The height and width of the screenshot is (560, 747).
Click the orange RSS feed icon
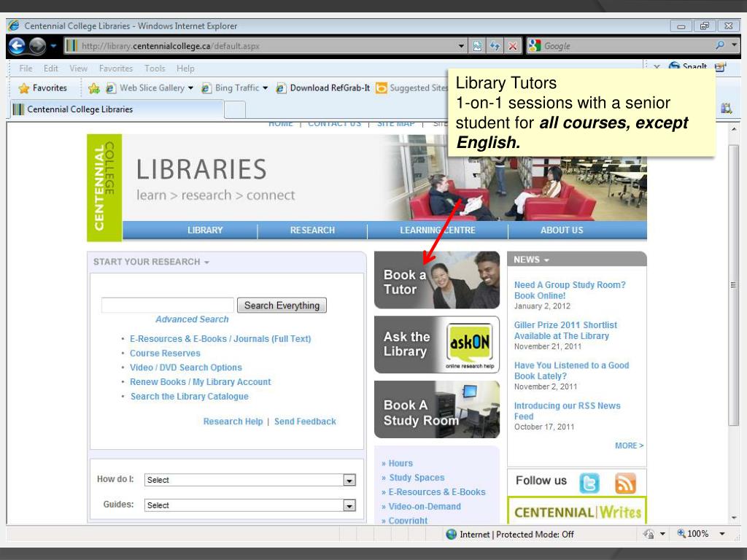(x=625, y=483)
